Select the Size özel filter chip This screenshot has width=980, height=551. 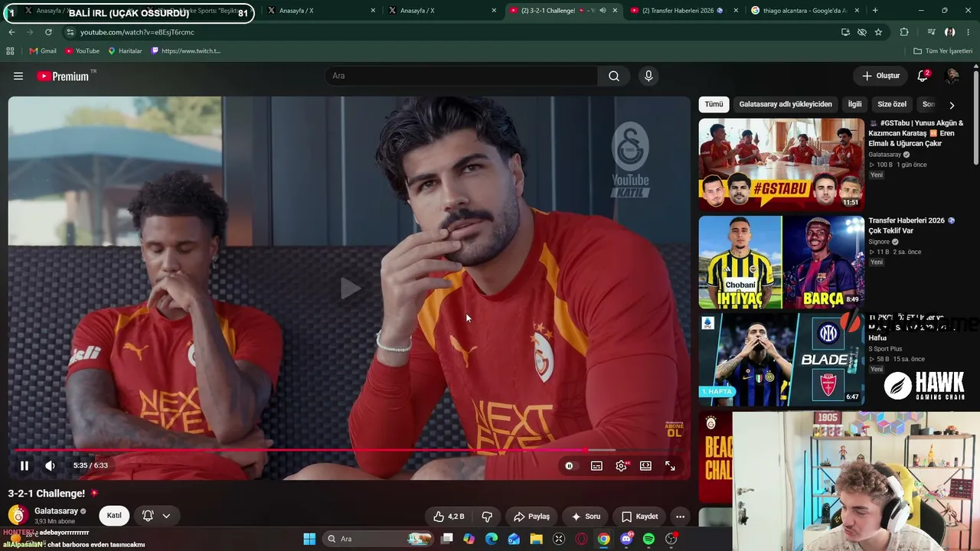(892, 104)
